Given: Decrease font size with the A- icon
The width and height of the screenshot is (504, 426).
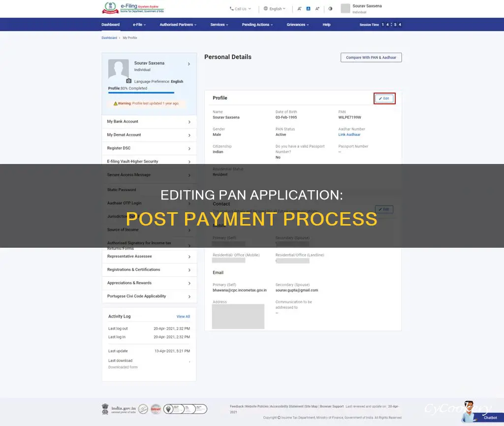Looking at the screenshot, I should (299, 9).
